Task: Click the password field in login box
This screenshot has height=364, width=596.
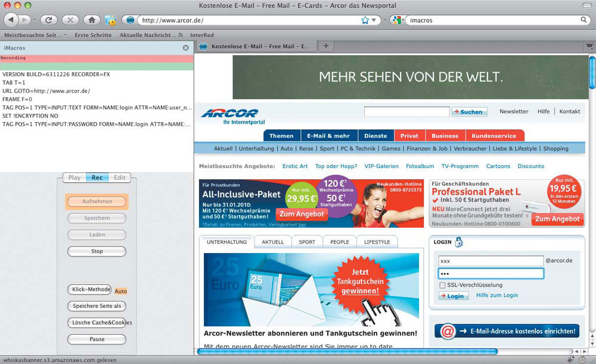Action: pyautogui.click(x=491, y=273)
